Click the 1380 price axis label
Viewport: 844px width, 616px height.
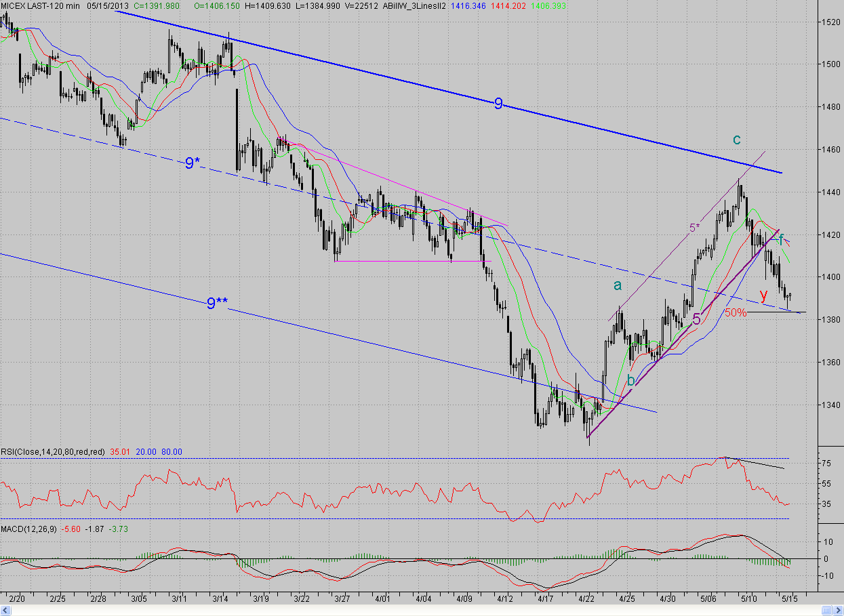tap(831, 320)
